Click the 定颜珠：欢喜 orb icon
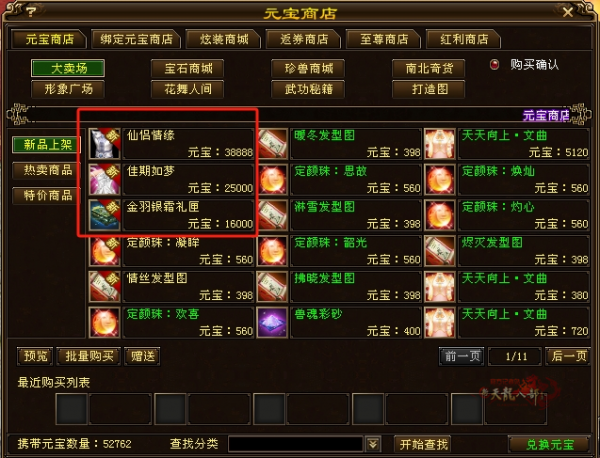The width and height of the screenshot is (600, 458). coord(104,323)
